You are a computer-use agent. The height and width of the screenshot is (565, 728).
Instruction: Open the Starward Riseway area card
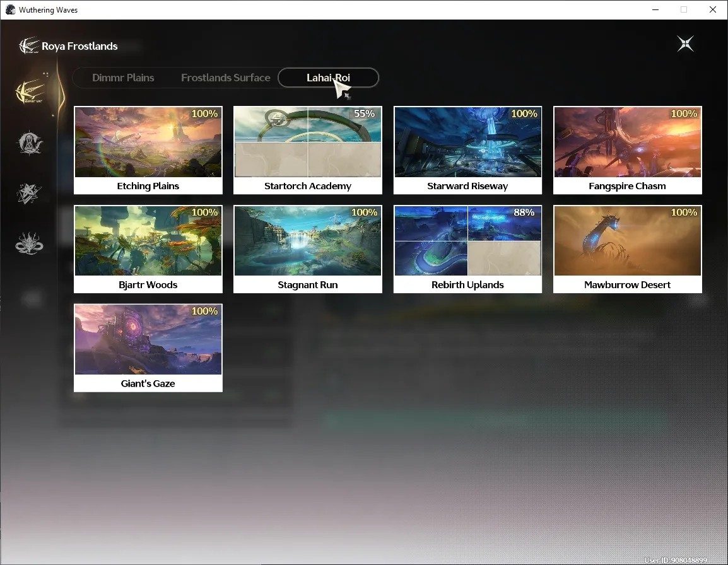coord(467,150)
